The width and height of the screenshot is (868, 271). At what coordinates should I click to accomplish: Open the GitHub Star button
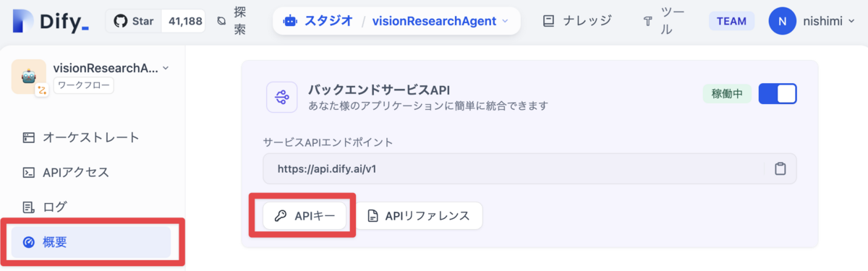(x=134, y=21)
